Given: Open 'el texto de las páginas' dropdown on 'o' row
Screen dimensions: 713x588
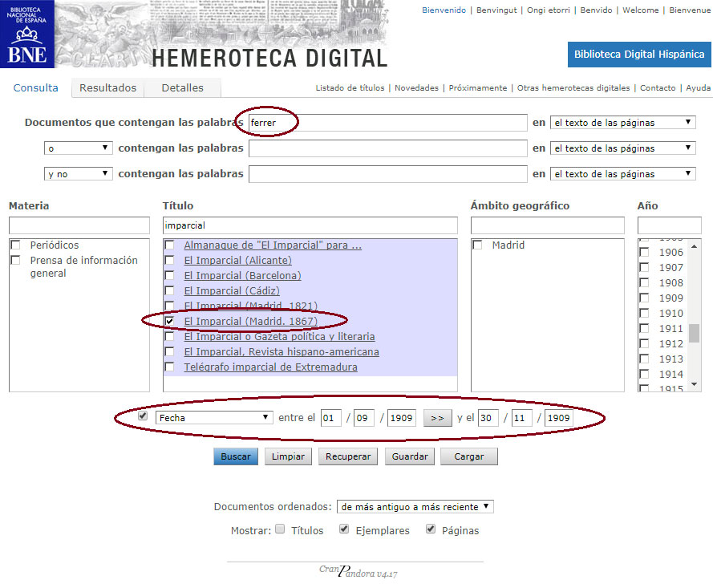Looking at the screenshot, I should (x=622, y=148).
